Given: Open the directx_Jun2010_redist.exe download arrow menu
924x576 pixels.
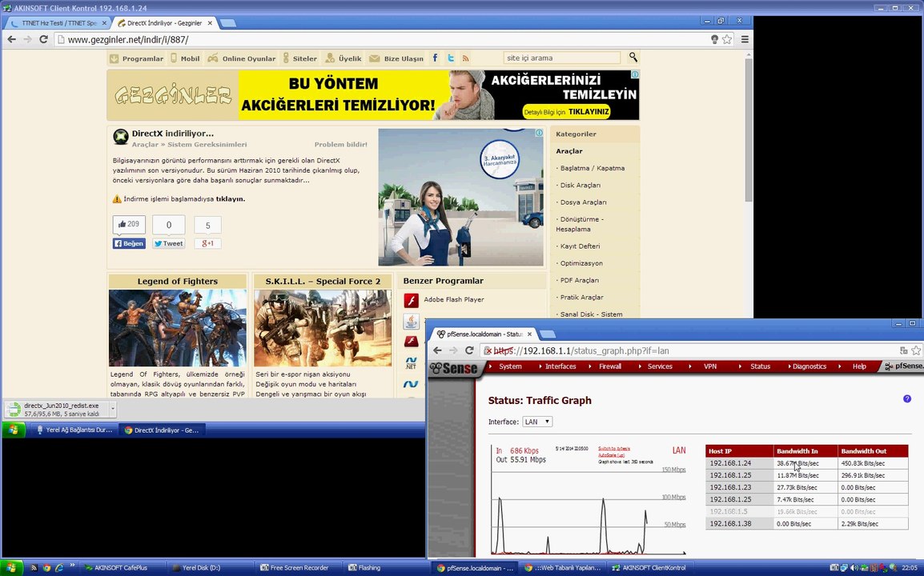Looking at the screenshot, I should (113, 408).
